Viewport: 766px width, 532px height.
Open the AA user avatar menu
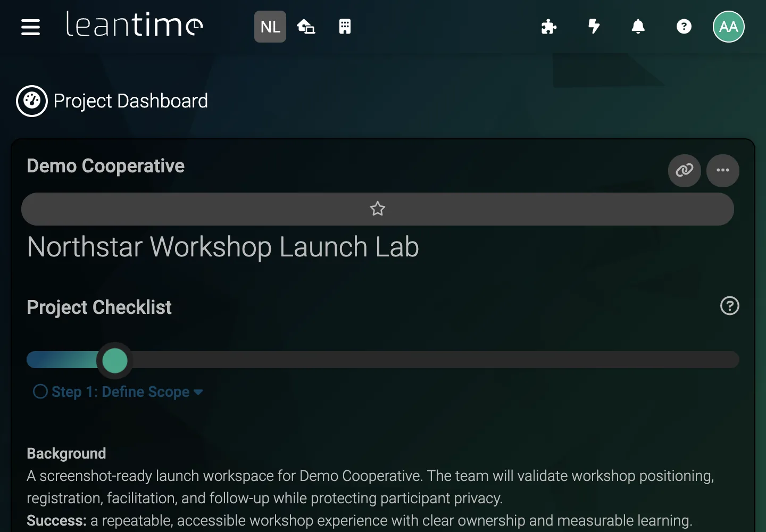coord(729,27)
